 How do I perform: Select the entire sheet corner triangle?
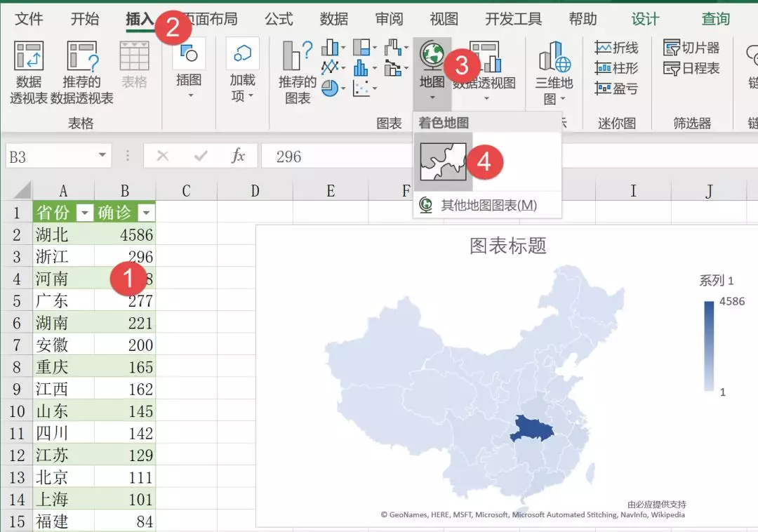click(22, 190)
